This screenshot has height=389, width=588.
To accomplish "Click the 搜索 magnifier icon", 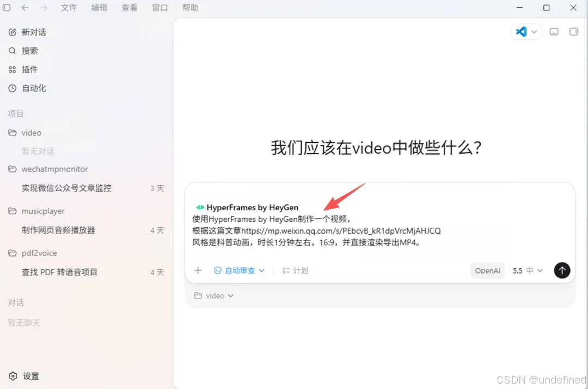I will 13,51.
